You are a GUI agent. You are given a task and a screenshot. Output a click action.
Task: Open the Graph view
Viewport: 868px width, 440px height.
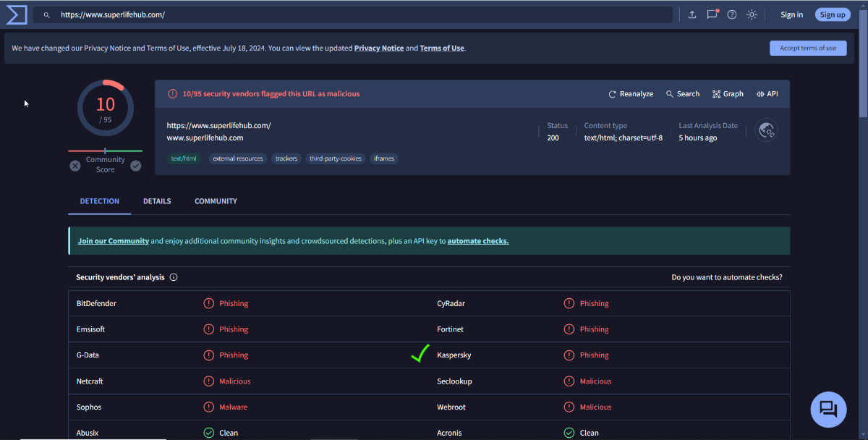pos(728,94)
